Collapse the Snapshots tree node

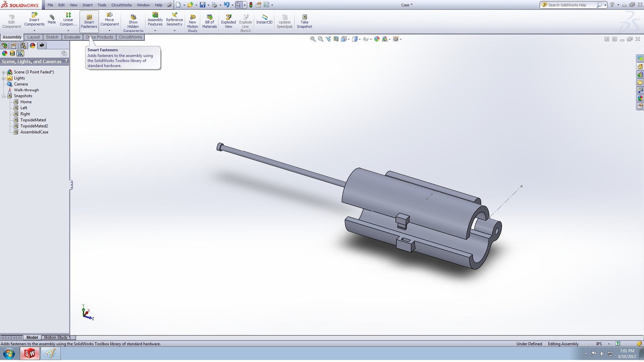click(x=4, y=96)
